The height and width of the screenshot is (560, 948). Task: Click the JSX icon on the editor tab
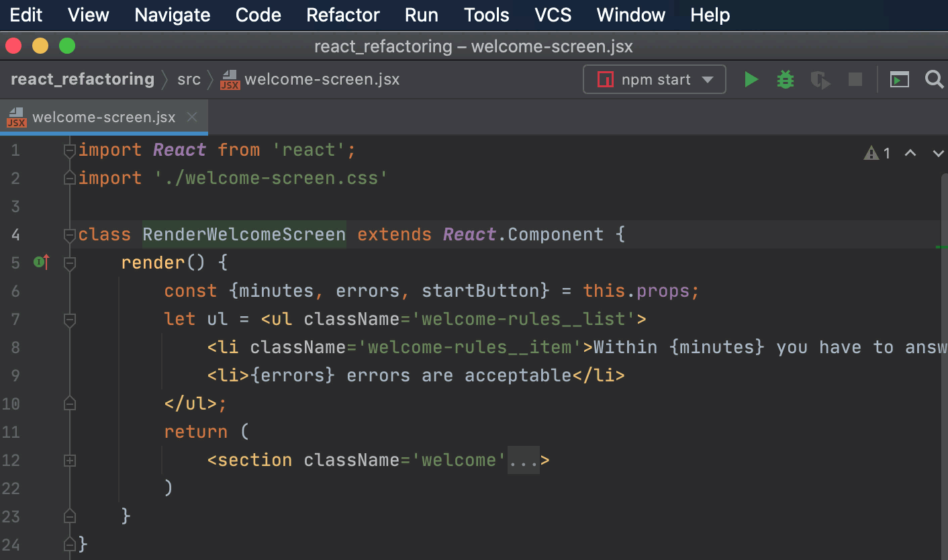coord(16,118)
